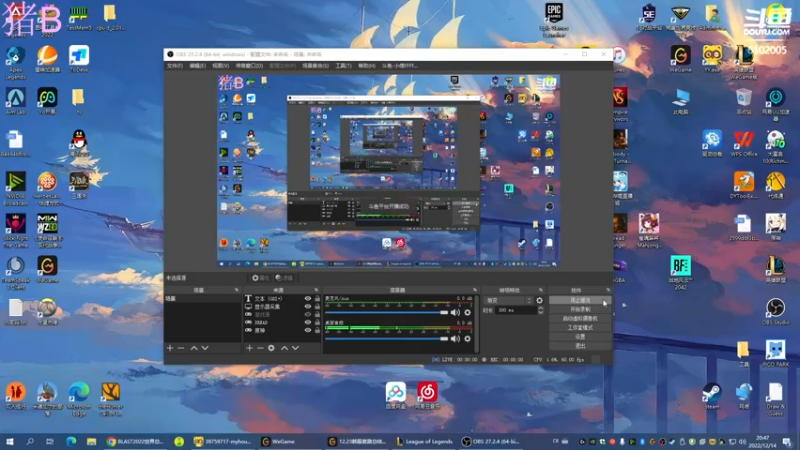
Task: Add a new source with plus icon
Action: [x=249, y=348]
